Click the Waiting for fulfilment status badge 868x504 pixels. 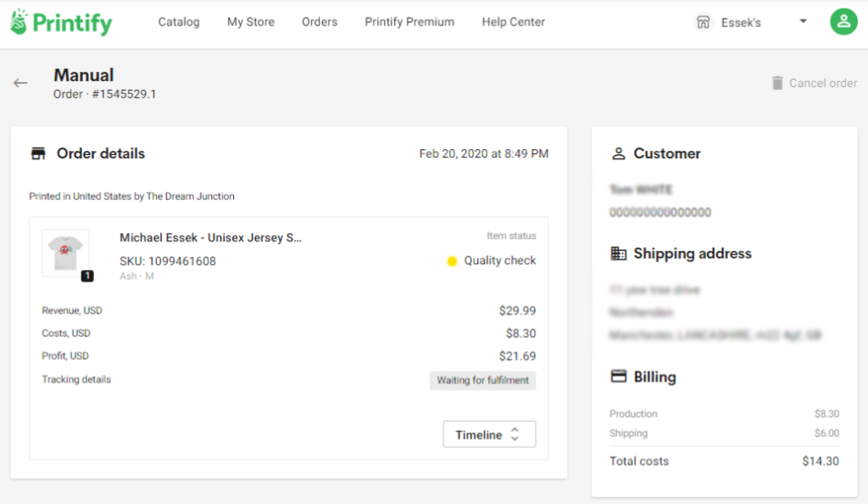tap(482, 380)
